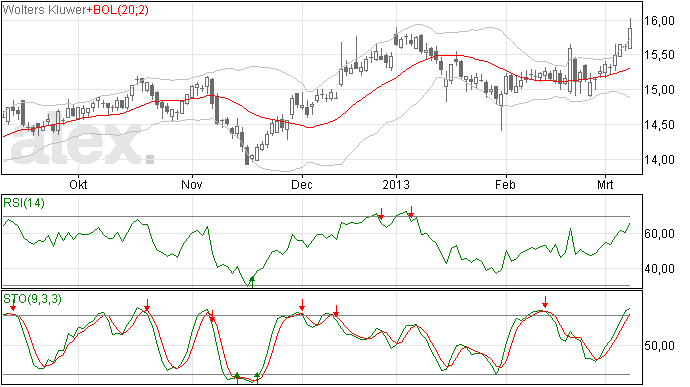Click the first red RSI sell arrow before 2013
This screenshot has height=387, width=690.
tap(381, 214)
